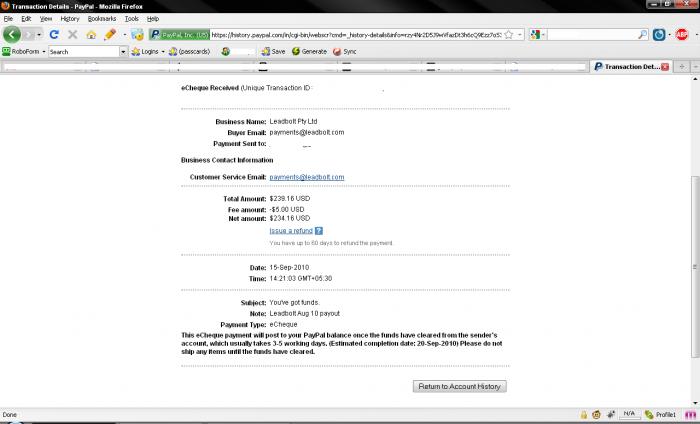Open the Google search engine selector
The width and height of the screenshot is (700, 424).
point(538,34)
